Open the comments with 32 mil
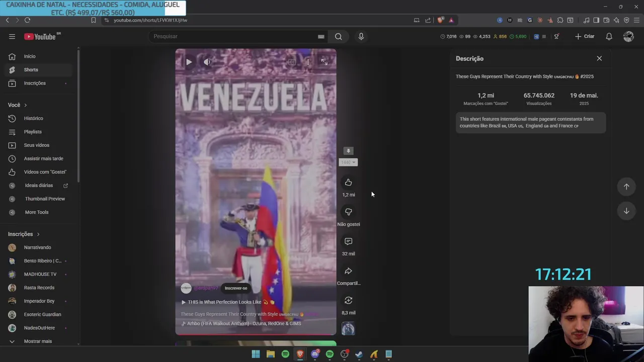644x362 pixels. point(348,242)
